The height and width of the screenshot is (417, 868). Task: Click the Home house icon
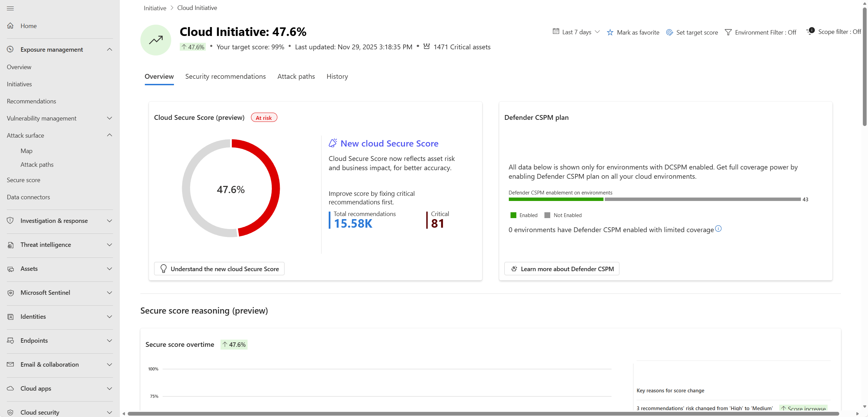tap(10, 26)
